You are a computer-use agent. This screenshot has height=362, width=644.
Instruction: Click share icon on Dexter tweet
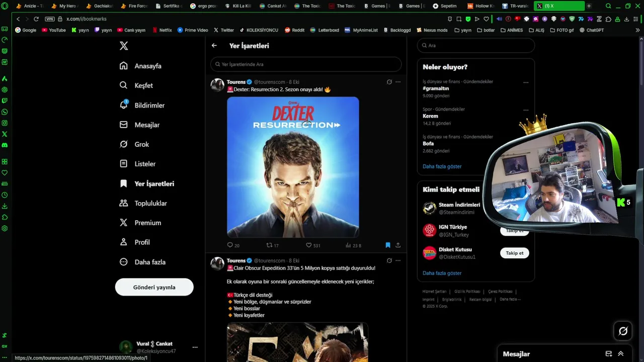[x=398, y=245]
